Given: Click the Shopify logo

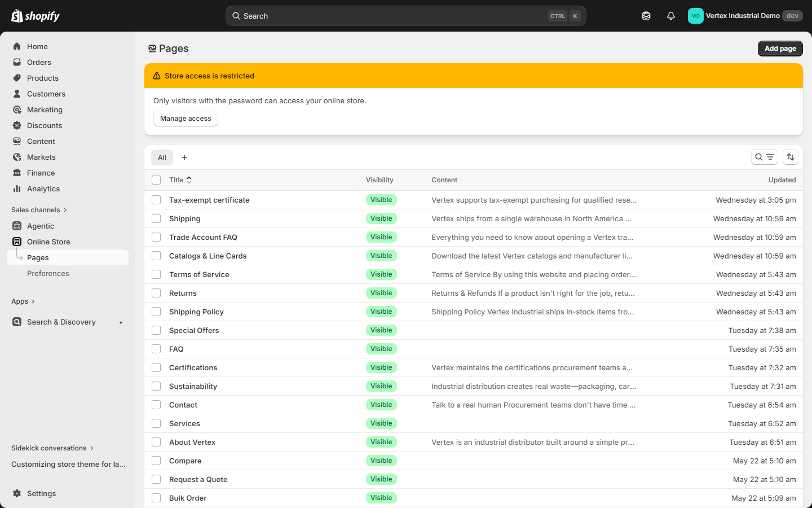Looking at the screenshot, I should 36,16.
